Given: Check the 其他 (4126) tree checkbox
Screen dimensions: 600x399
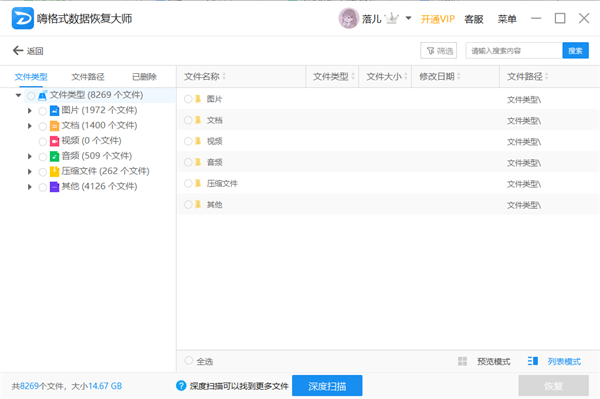Looking at the screenshot, I should click(42, 187).
